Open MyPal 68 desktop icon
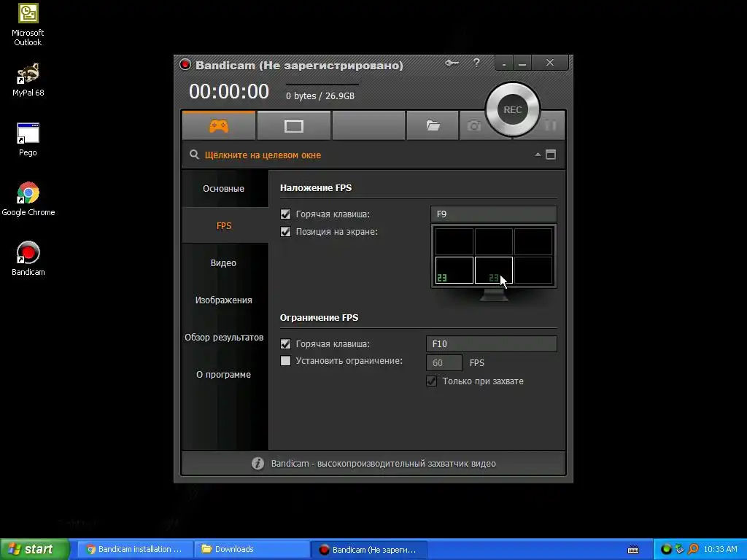The width and height of the screenshot is (747, 560). click(x=28, y=80)
